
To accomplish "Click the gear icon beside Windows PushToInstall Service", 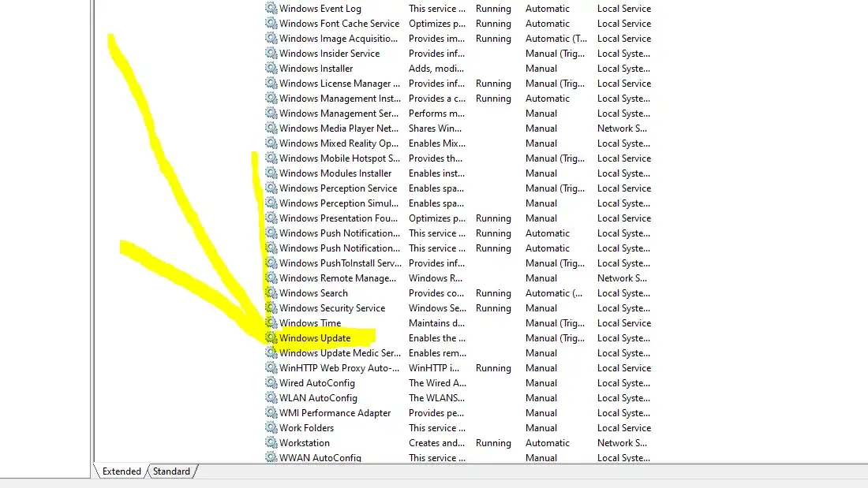I will pyautogui.click(x=271, y=263).
